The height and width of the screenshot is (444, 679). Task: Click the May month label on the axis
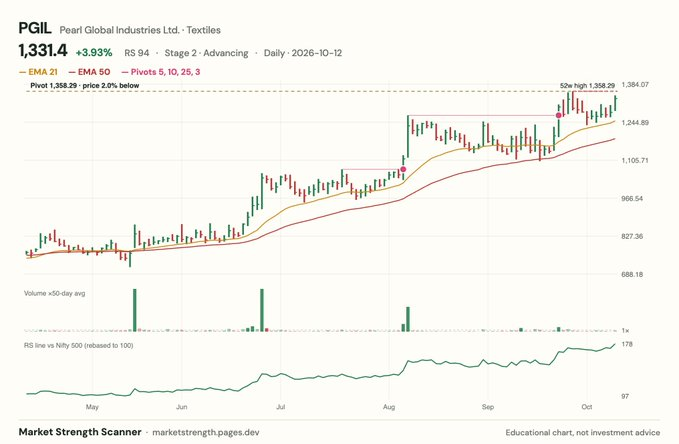92,407
